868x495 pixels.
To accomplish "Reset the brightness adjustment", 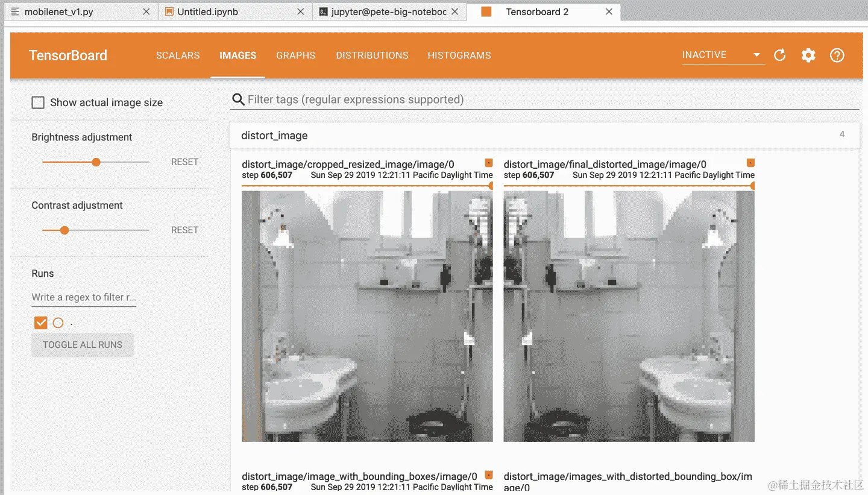I will pyautogui.click(x=184, y=162).
